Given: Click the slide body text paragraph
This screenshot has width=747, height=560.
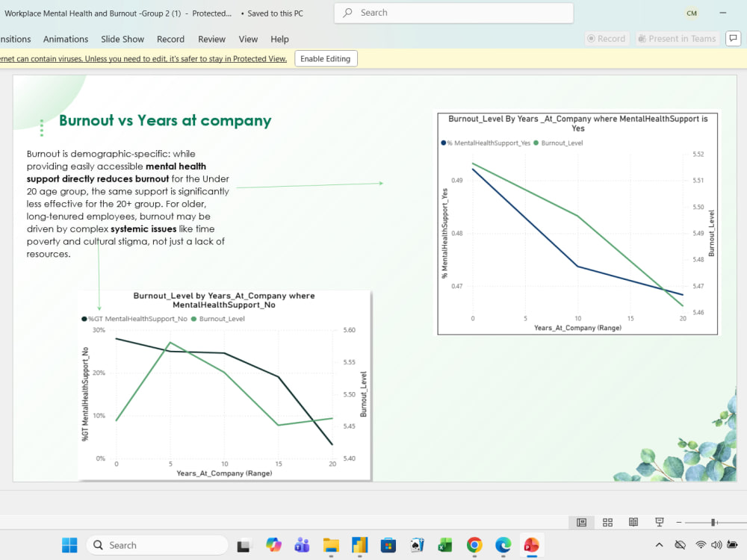Looking at the screenshot, I should [128, 204].
